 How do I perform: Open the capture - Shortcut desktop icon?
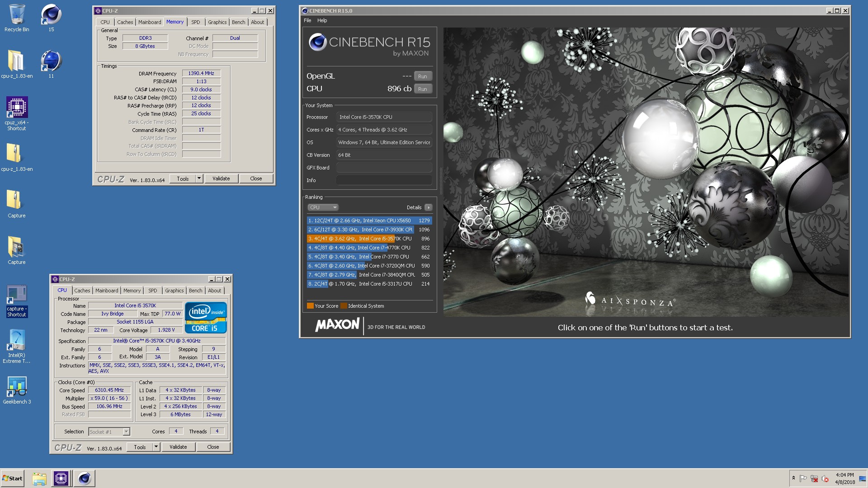click(x=17, y=301)
